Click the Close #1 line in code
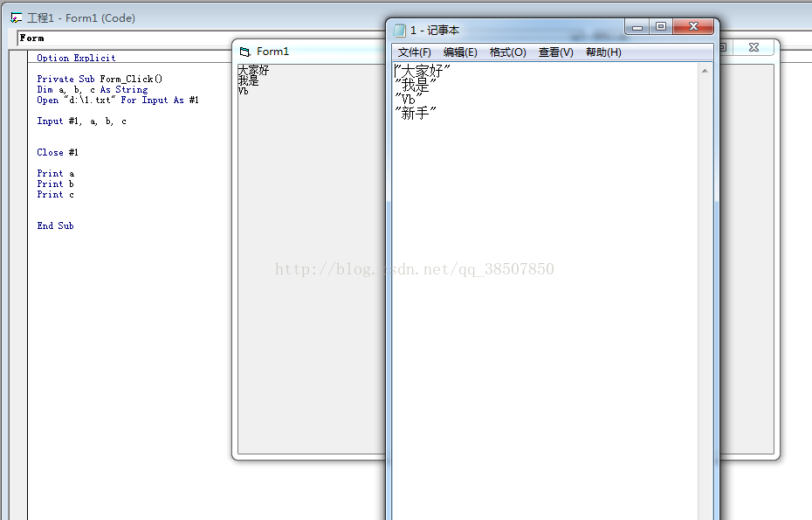The height and width of the screenshot is (520, 812). [58, 152]
